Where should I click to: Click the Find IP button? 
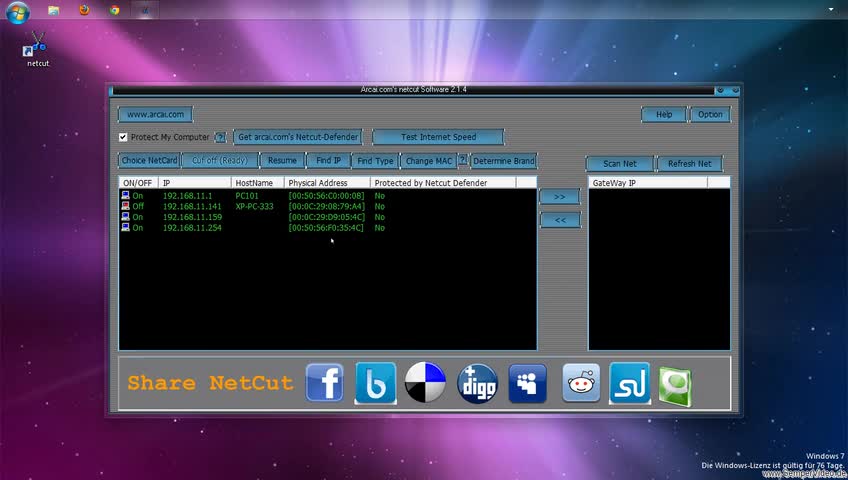[328, 161]
